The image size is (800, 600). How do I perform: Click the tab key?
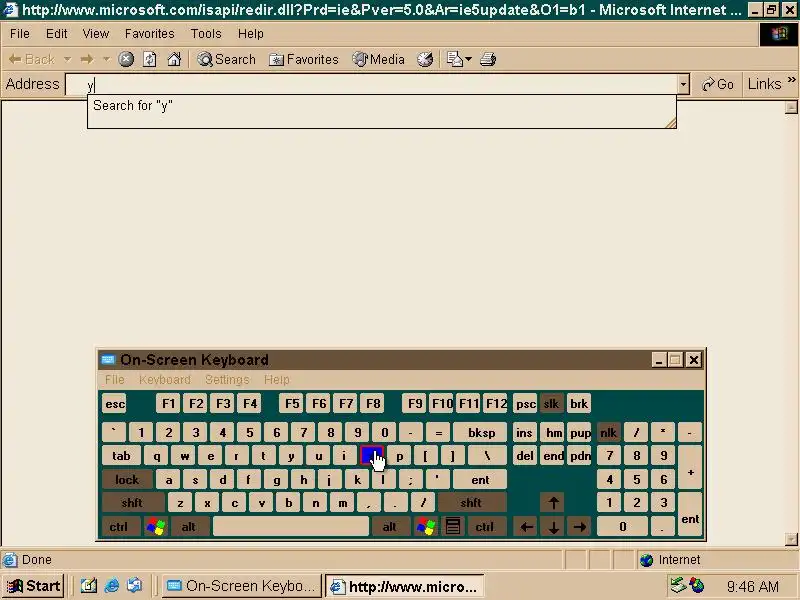(x=121, y=456)
